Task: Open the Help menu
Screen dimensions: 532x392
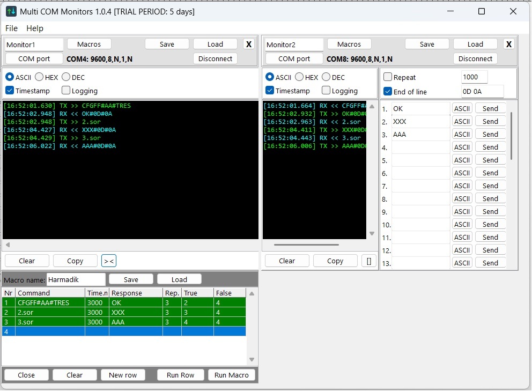Action: (x=35, y=28)
